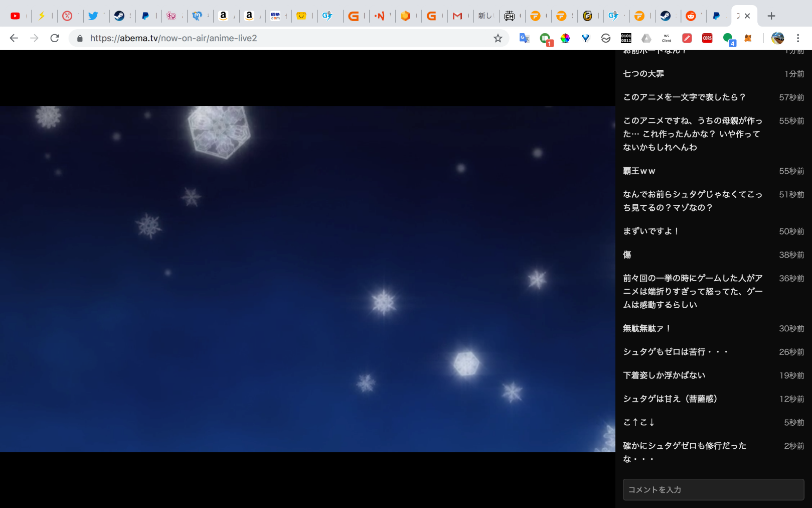The width and height of the screenshot is (812, 508).
Task: Open the color wheel extension
Action: (x=565, y=38)
